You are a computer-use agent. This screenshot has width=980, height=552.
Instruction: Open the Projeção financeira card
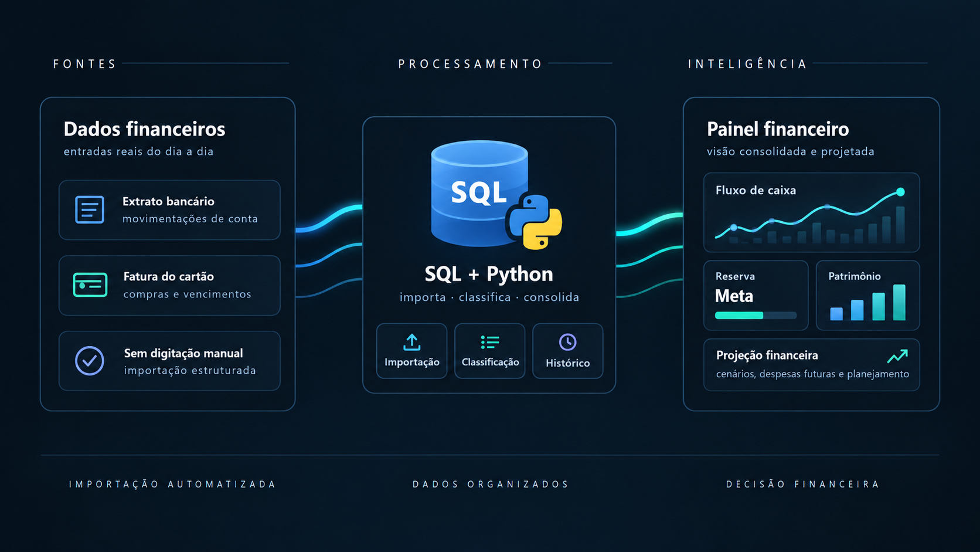[812, 364]
